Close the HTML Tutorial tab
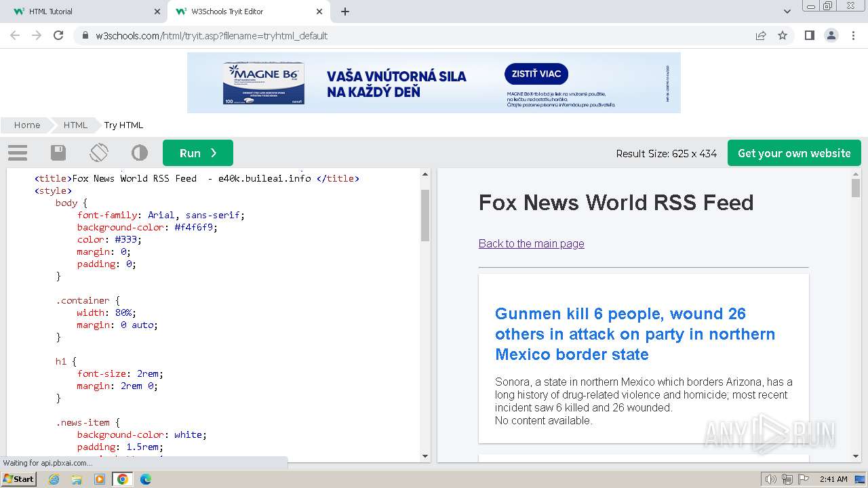Viewport: 868px width, 488px height. [157, 12]
